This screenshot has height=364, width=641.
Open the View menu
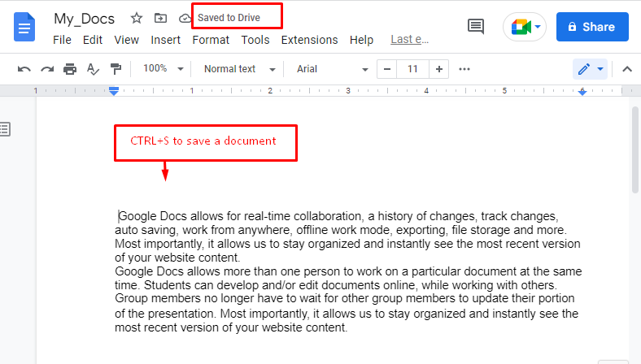click(x=126, y=40)
